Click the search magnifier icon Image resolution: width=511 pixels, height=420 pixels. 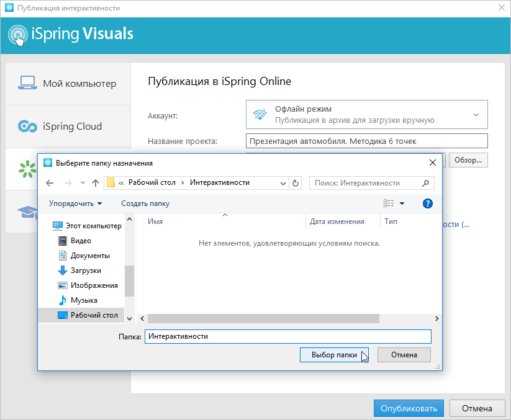coord(425,183)
